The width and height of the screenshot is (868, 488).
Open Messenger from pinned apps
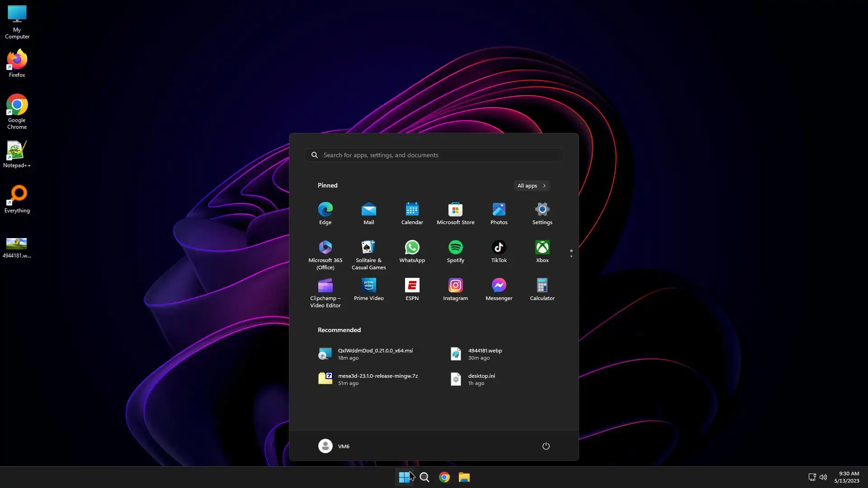point(499,289)
